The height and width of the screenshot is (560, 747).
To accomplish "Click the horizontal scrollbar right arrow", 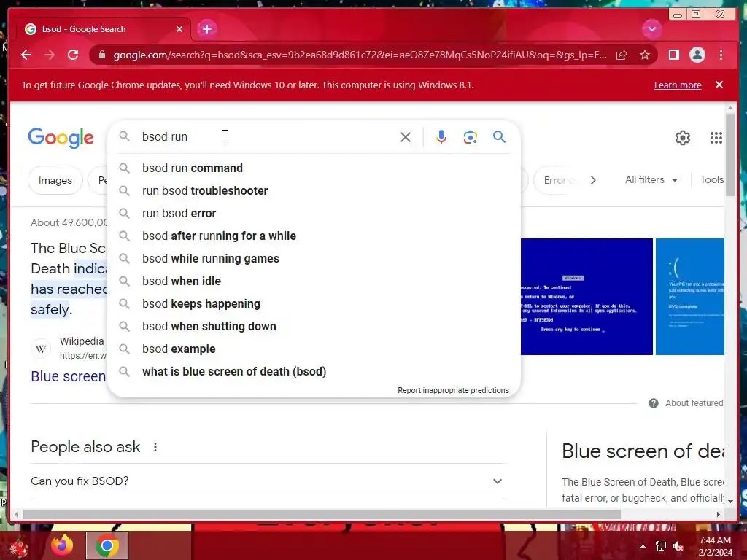I will point(719,514).
